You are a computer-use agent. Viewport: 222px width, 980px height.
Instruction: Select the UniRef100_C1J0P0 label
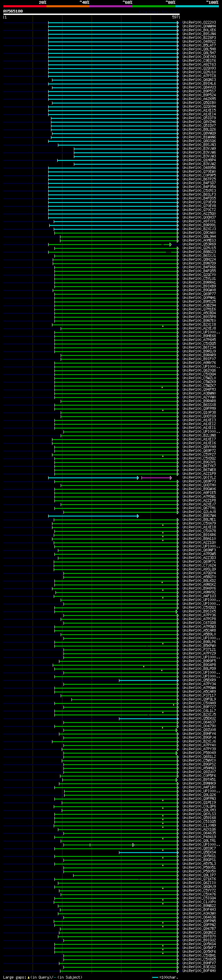coord(199,902)
